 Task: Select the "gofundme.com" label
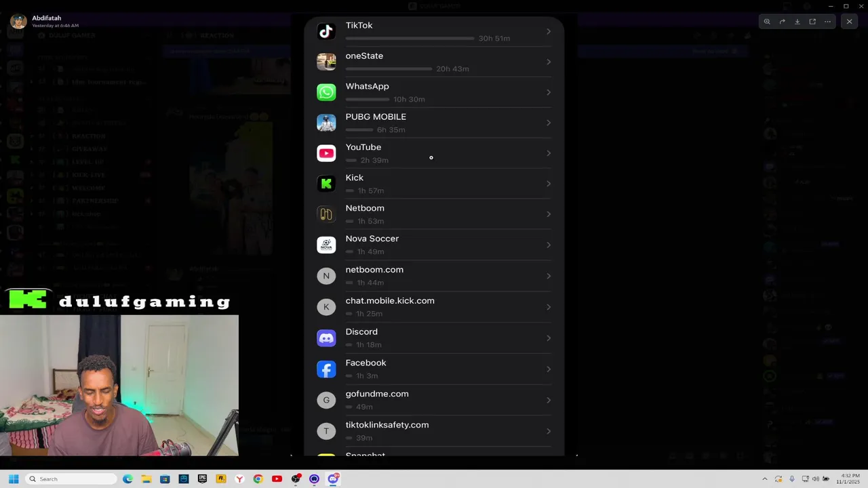point(377,394)
